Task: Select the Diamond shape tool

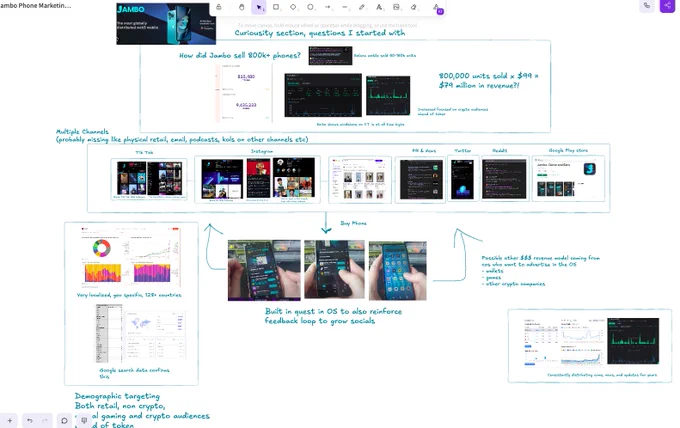Action: point(293,7)
